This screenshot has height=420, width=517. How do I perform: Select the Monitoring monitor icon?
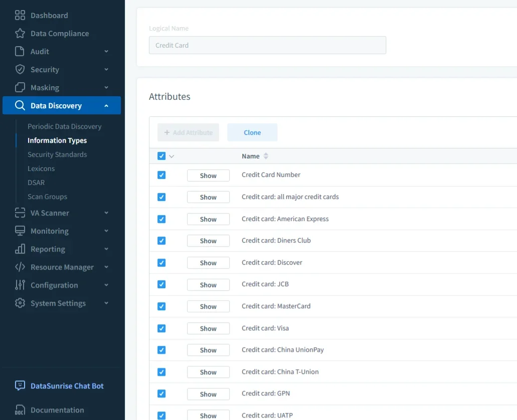(20, 231)
